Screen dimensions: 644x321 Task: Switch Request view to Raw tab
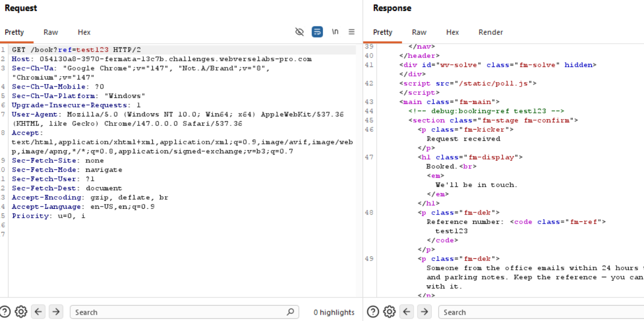[51, 32]
